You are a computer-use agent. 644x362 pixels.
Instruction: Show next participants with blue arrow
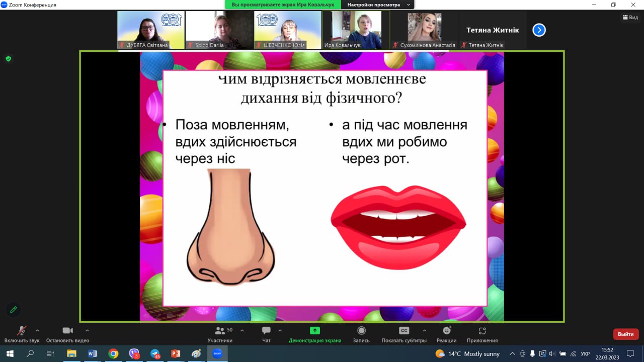point(539,30)
